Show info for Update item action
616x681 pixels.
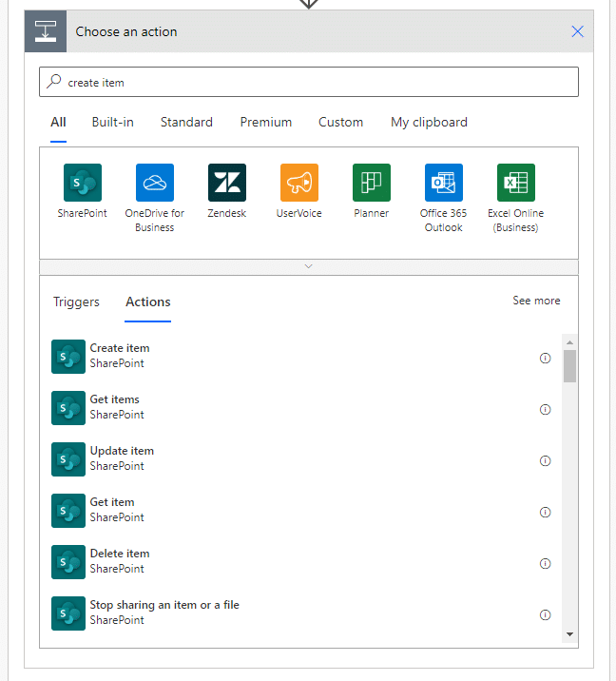(546, 460)
